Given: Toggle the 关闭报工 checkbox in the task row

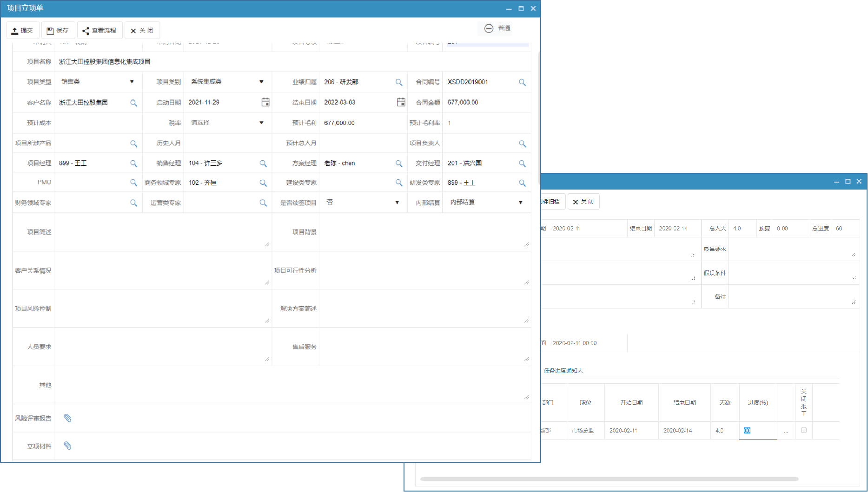Looking at the screenshot, I should pyautogui.click(x=803, y=431).
